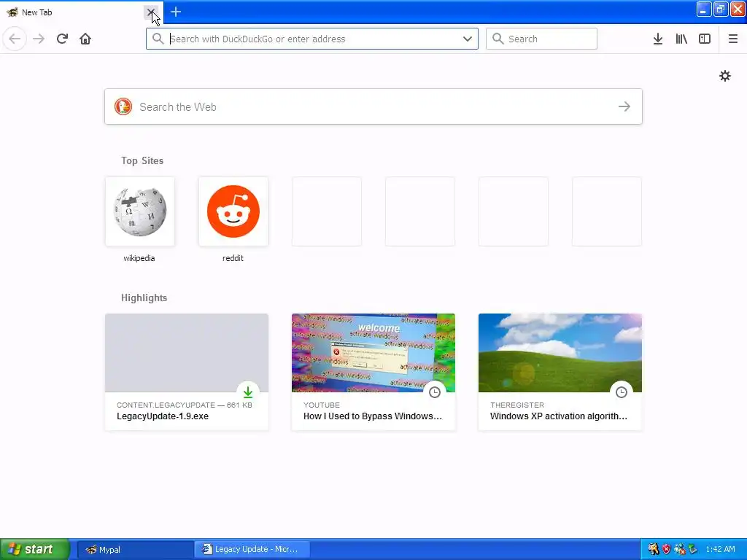Viewport: 747px width, 560px height.
Task: Click LegacyUpdate-1.9.exe file name text
Action: pos(163,416)
